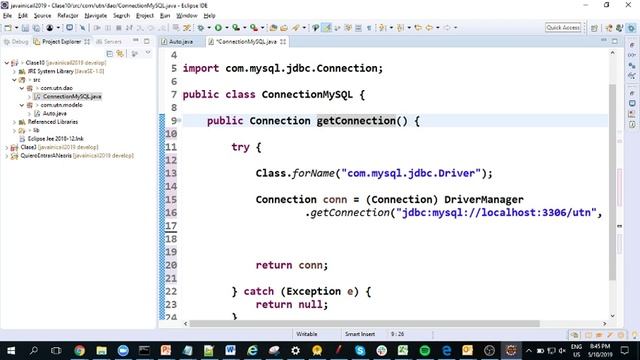Click the Quick Access search field
640x360 pixels.
563,28
